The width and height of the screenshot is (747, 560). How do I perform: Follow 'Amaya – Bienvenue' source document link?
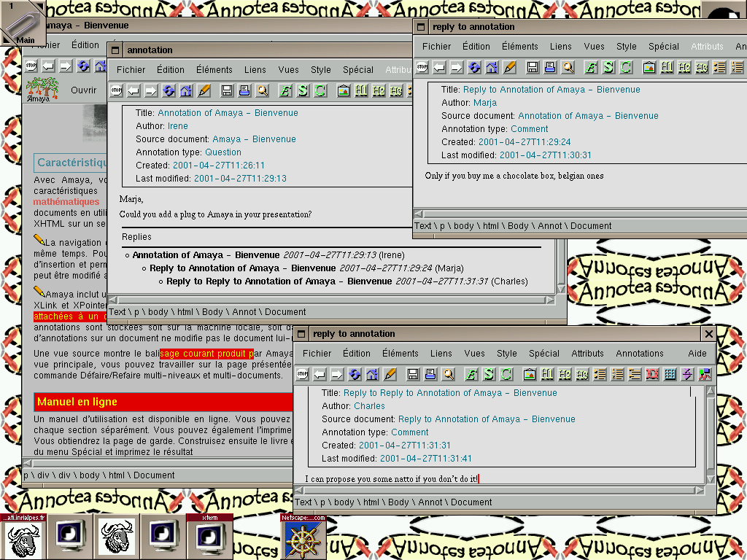click(254, 139)
